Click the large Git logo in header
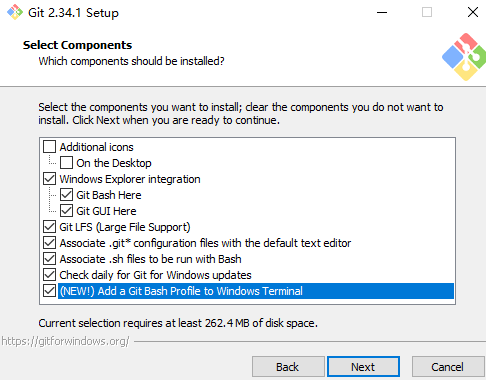This screenshot has width=486, height=380. tap(464, 57)
